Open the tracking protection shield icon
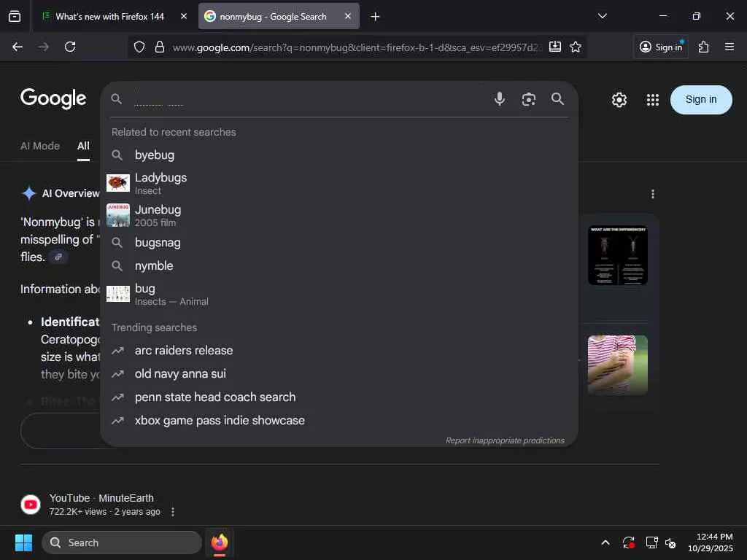The height and width of the screenshot is (560, 747). [139, 47]
